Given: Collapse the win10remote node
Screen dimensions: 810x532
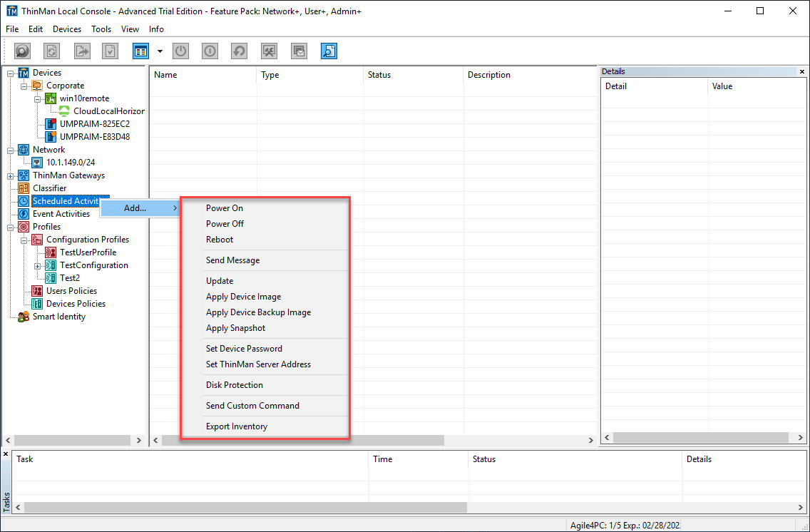Looking at the screenshot, I should tap(37, 99).
